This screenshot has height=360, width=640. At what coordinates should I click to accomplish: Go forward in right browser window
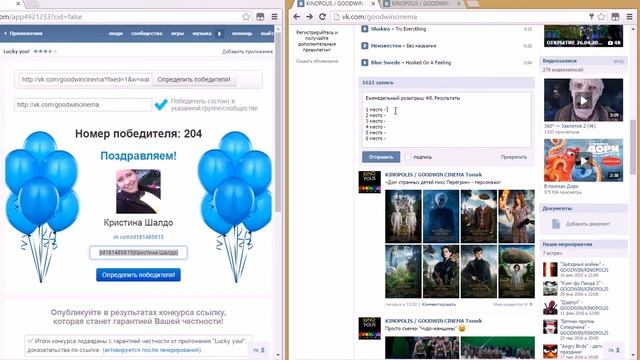point(309,17)
